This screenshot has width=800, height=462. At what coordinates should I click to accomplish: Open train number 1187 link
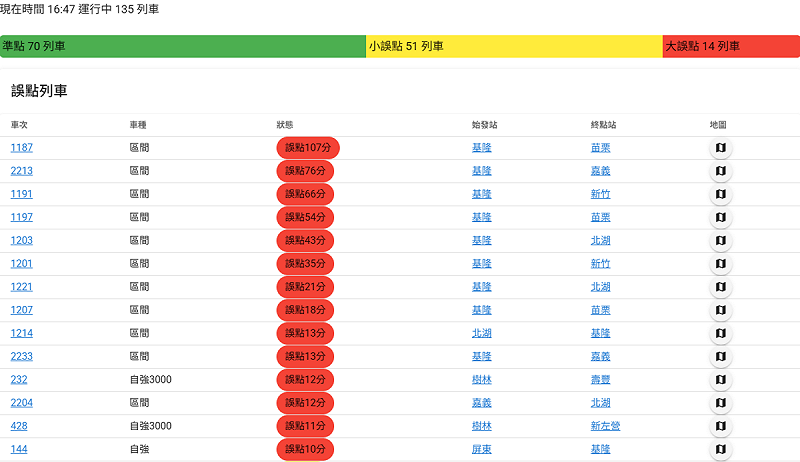coord(21,148)
